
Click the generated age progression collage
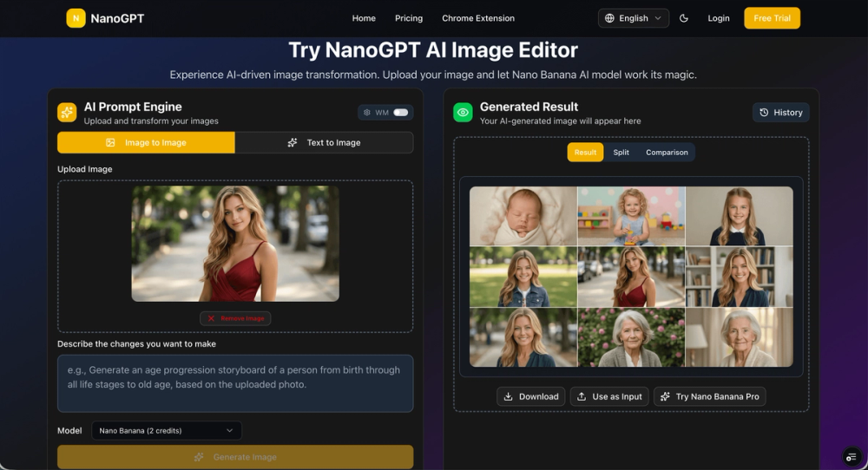pyautogui.click(x=631, y=277)
